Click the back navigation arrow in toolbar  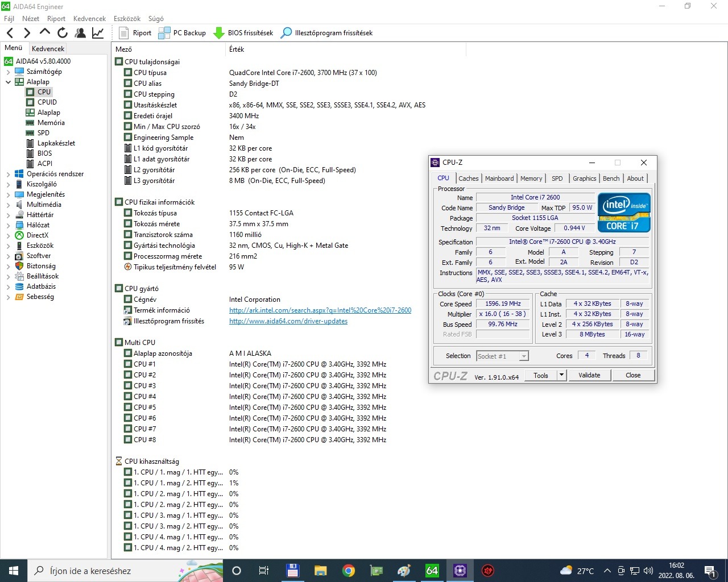10,33
